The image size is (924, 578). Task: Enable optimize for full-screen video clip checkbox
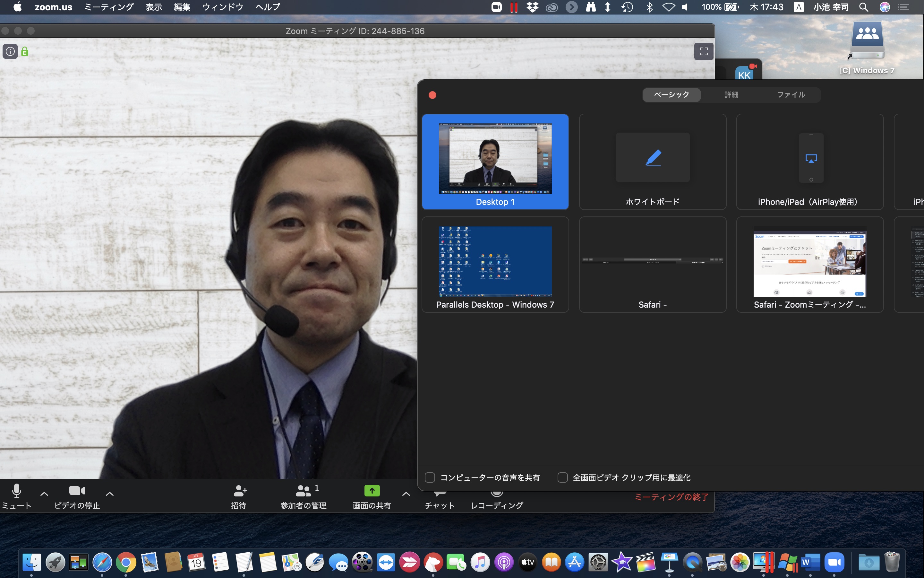coord(562,477)
